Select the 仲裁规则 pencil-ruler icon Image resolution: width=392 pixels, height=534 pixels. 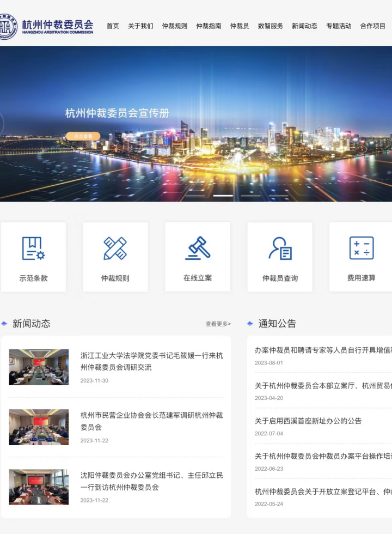tap(115, 248)
